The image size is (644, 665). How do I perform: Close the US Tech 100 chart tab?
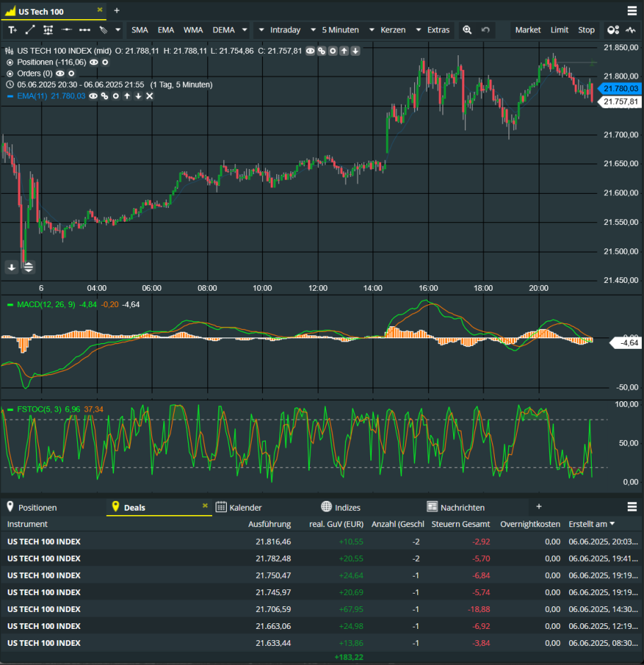point(100,10)
